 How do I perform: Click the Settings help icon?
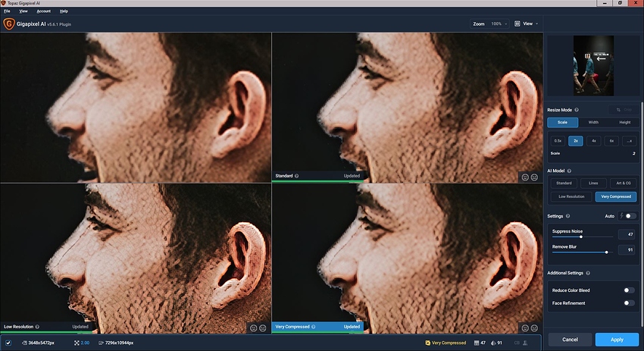568,216
